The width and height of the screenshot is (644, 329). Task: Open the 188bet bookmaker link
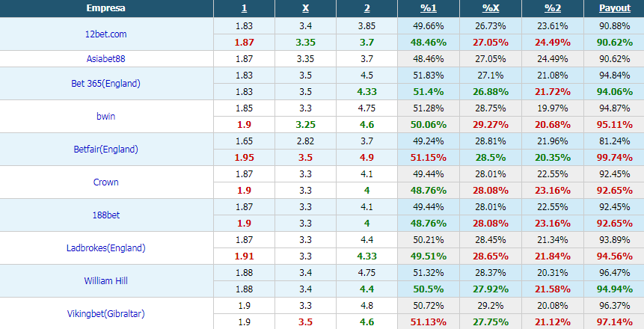coord(106,215)
